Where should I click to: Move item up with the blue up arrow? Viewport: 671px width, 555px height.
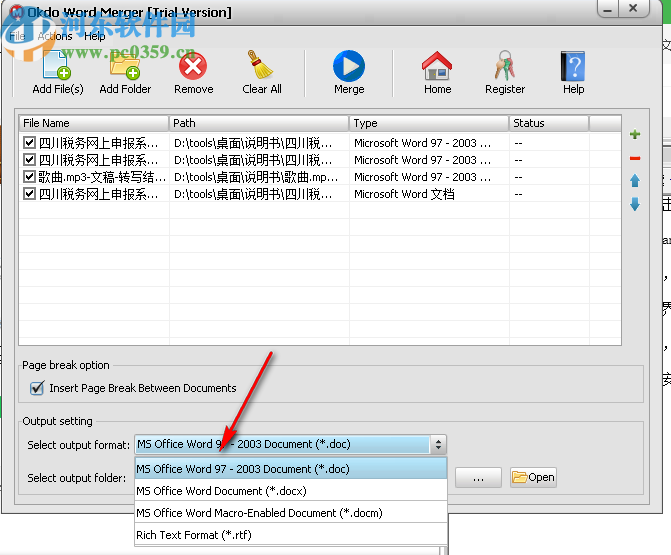pos(635,181)
